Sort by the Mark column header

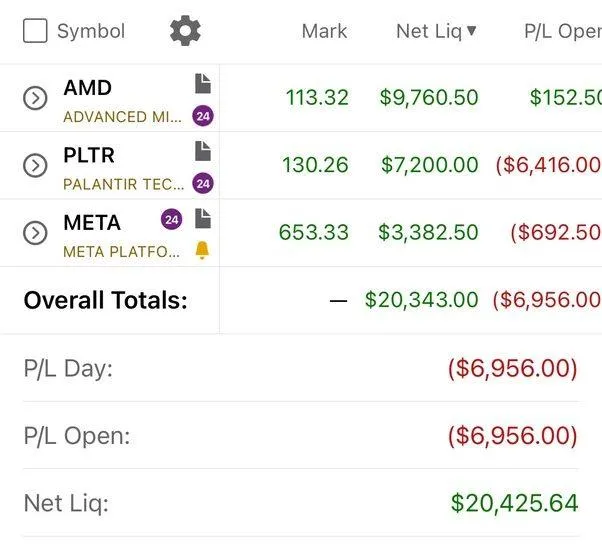tap(324, 31)
